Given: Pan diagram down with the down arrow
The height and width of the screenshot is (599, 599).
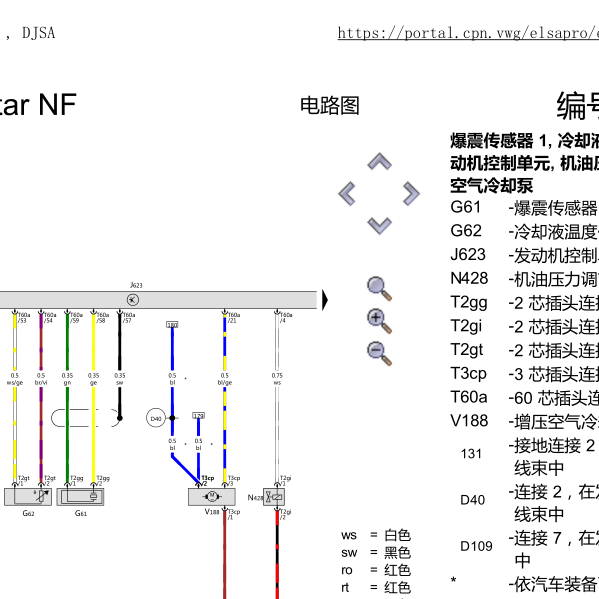Looking at the screenshot, I should pyautogui.click(x=379, y=226).
